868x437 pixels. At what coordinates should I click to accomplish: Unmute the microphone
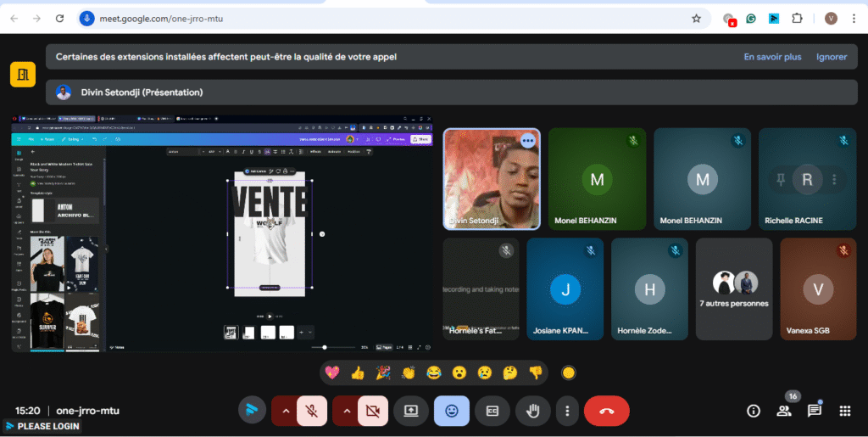coord(312,411)
